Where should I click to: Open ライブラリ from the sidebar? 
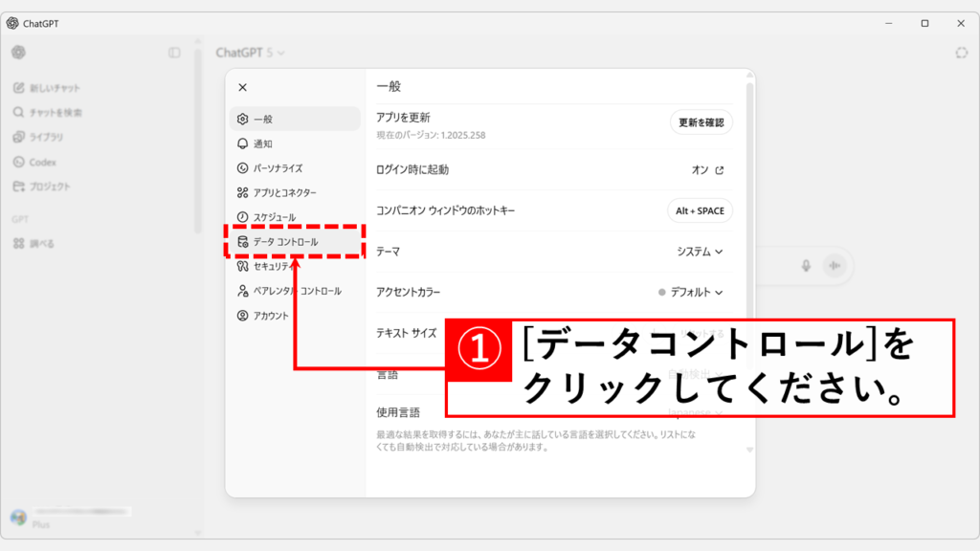[46, 137]
